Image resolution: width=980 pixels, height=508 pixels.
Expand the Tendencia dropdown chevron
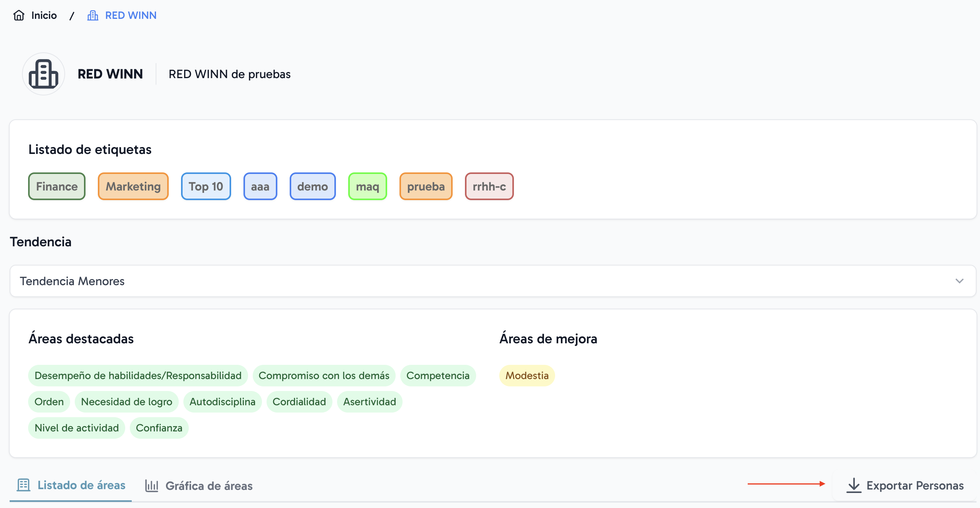(959, 281)
